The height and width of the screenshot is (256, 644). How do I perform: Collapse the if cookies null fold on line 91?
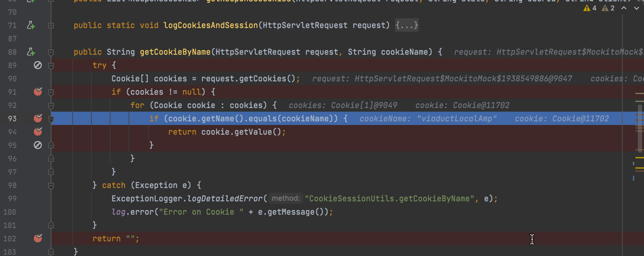pyautogui.click(x=51, y=92)
